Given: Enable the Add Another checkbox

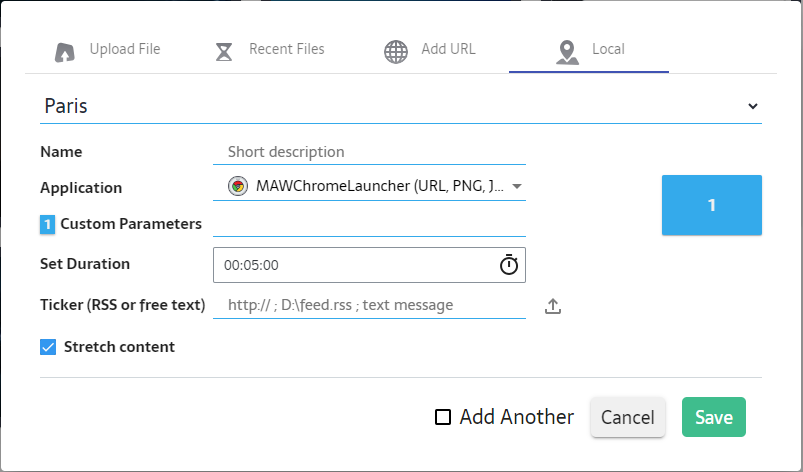Looking at the screenshot, I should pos(443,418).
